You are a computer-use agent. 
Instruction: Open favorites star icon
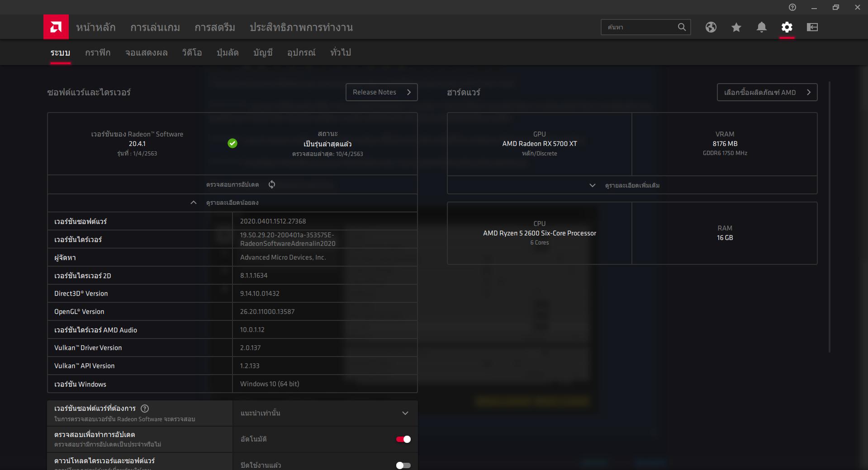(736, 27)
